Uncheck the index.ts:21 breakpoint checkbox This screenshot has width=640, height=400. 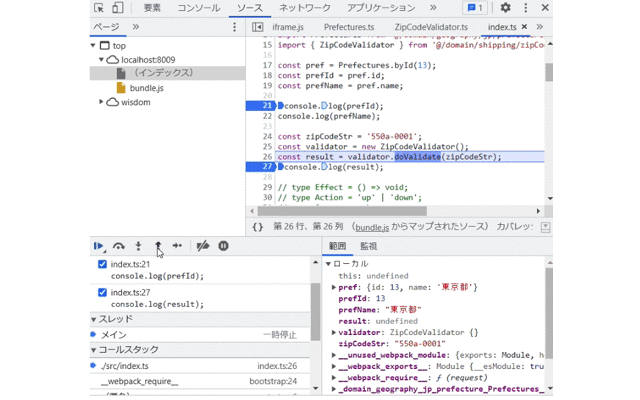click(102, 264)
